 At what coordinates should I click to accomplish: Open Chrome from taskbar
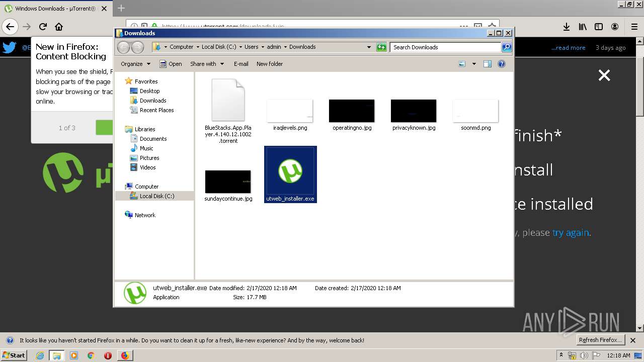tap(91, 355)
